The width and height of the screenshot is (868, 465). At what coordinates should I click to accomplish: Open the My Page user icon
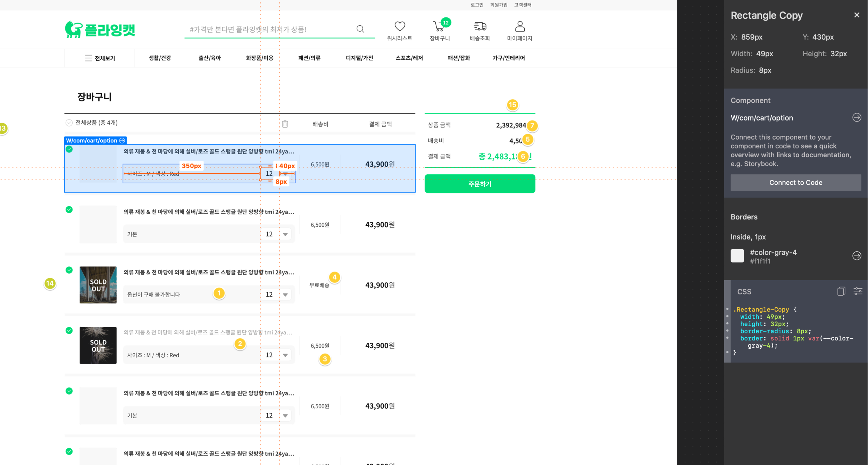pyautogui.click(x=519, y=26)
